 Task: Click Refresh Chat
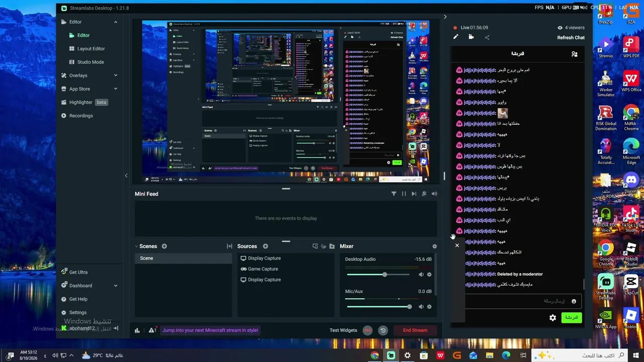coord(571,38)
